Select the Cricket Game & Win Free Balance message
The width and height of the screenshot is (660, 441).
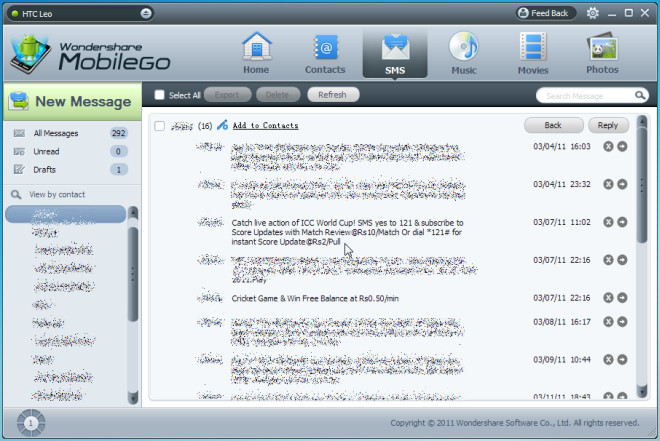click(x=315, y=298)
